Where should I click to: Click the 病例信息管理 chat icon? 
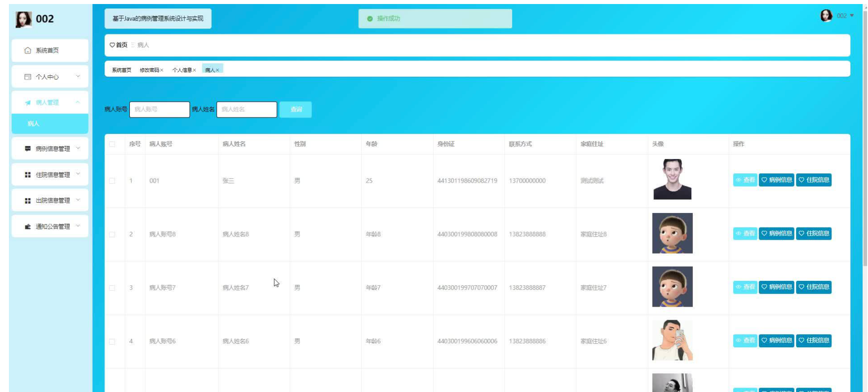(x=28, y=149)
